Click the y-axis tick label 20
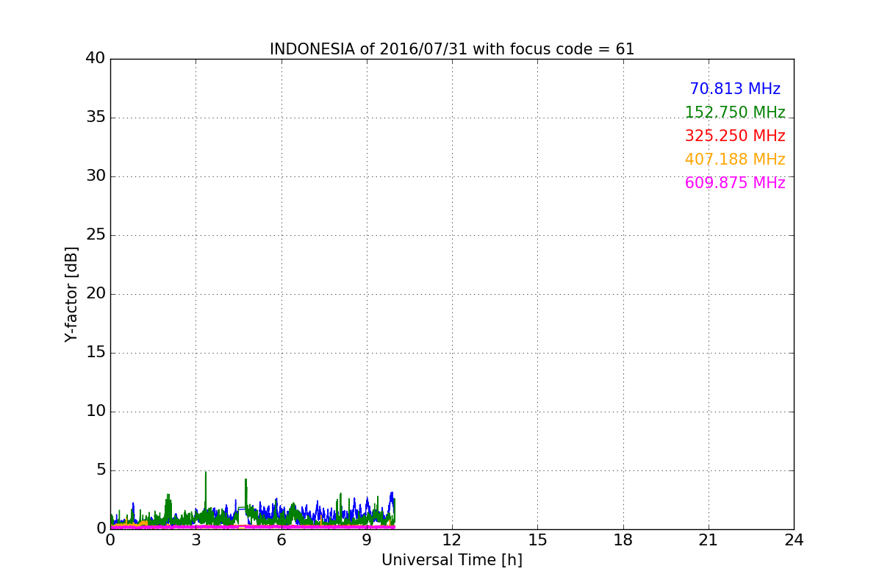The image size is (882, 588). 96,293
